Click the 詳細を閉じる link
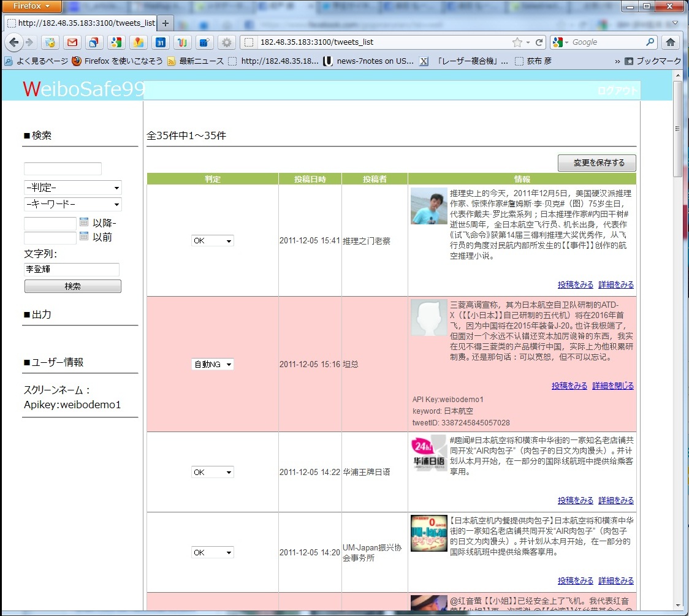This screenshot has width=689, height=616. pos(612,386)
